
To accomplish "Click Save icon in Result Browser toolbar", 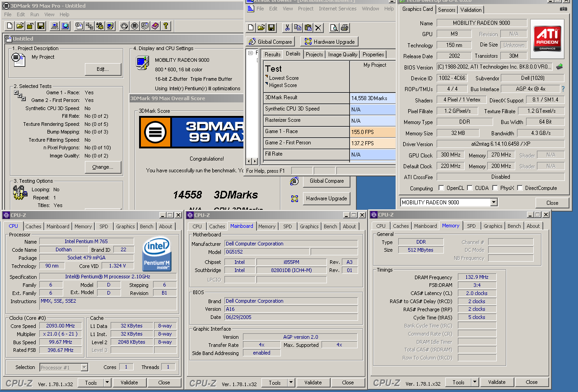I will pyautogui.click(x=271, y=28).
